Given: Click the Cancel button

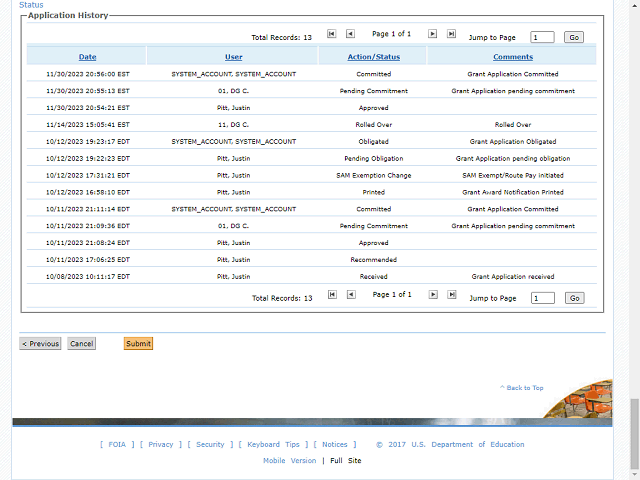Looking at the screenshot, I should tap(82, 344).
